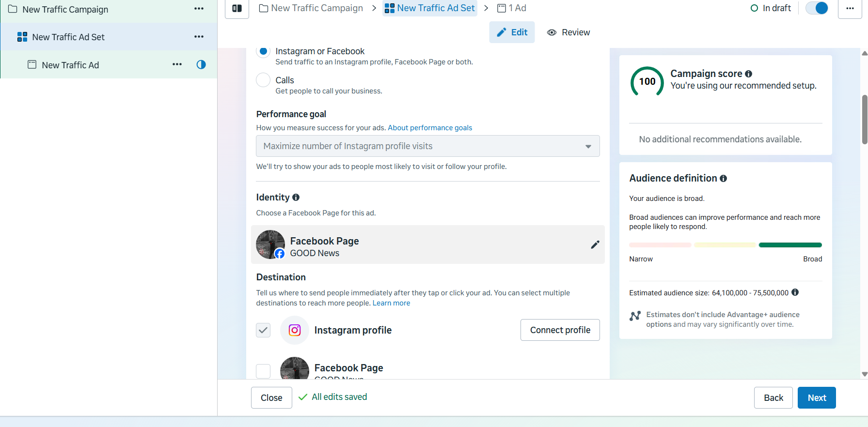Click the Campaign score info icon
868x427 pixels.
(748, 74)
